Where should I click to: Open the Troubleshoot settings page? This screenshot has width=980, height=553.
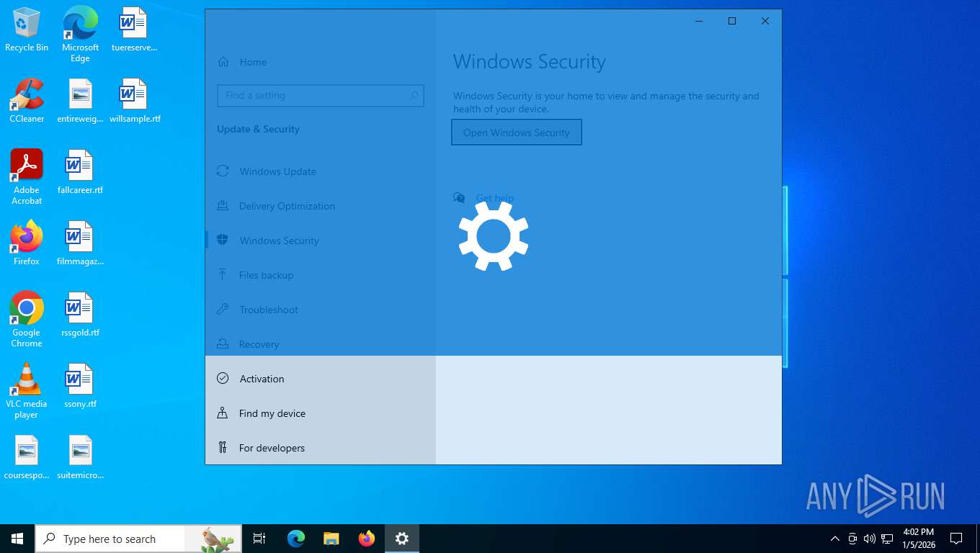pos(321,310)
